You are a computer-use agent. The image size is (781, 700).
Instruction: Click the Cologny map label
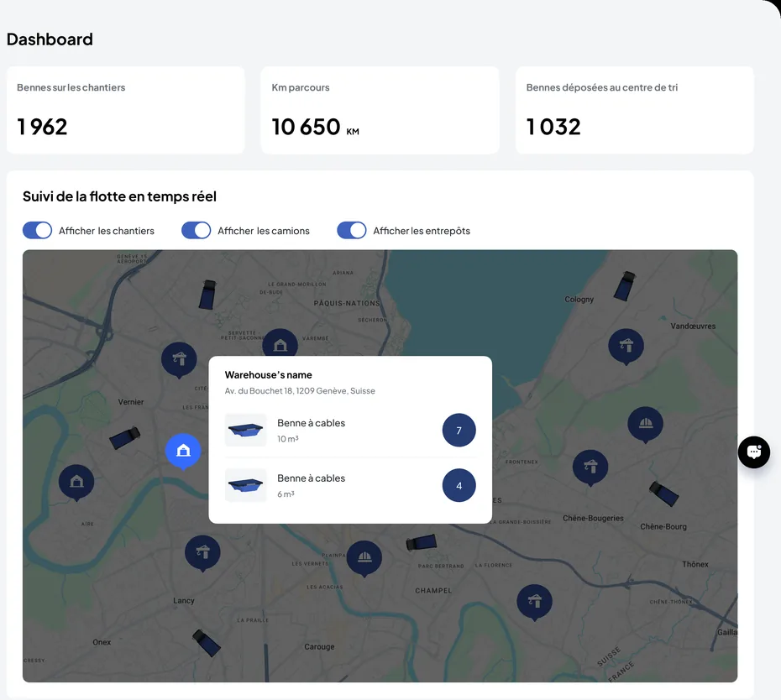pyautogui.click(x=579, y=299)
